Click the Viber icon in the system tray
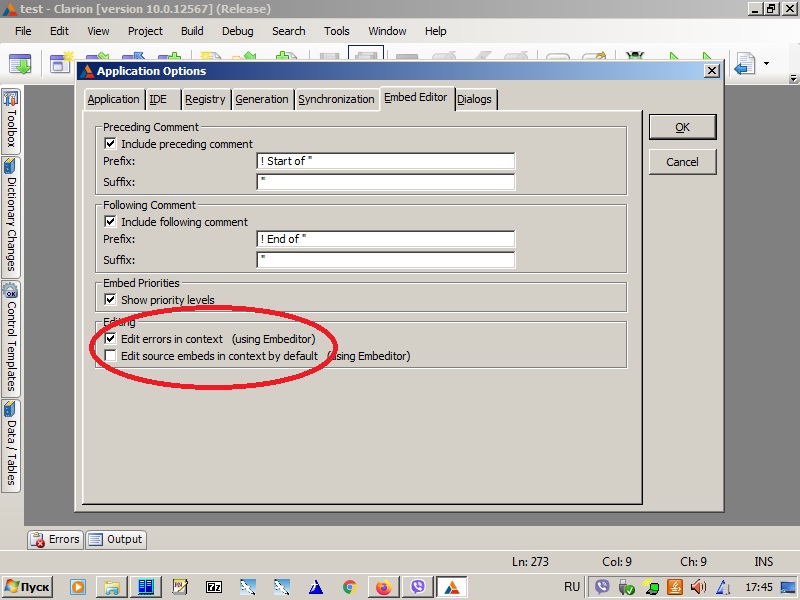 [602, 587]
